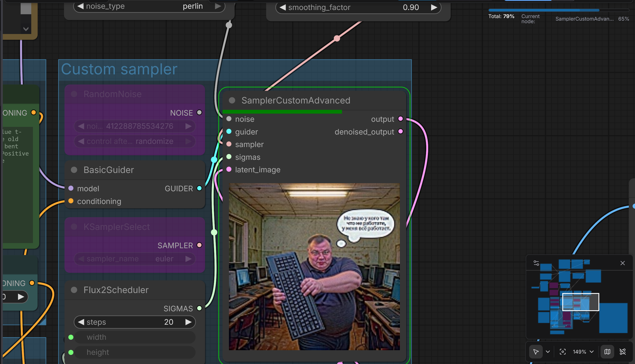This screenshot has width=635, height=364.
Task: Click the SamplerCustomAdvanced node title
Action: coord(296,101)
